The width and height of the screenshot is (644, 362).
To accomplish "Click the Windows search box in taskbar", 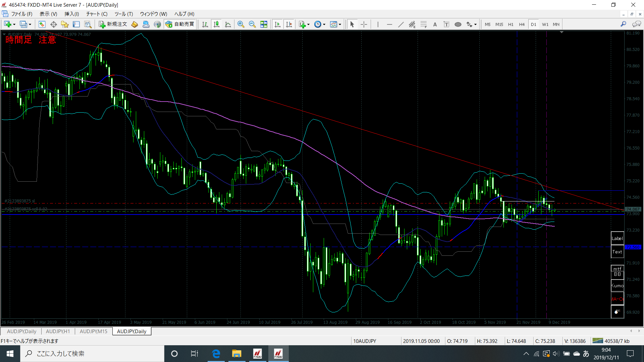I will pyautogui.click(x=92, y=354).
